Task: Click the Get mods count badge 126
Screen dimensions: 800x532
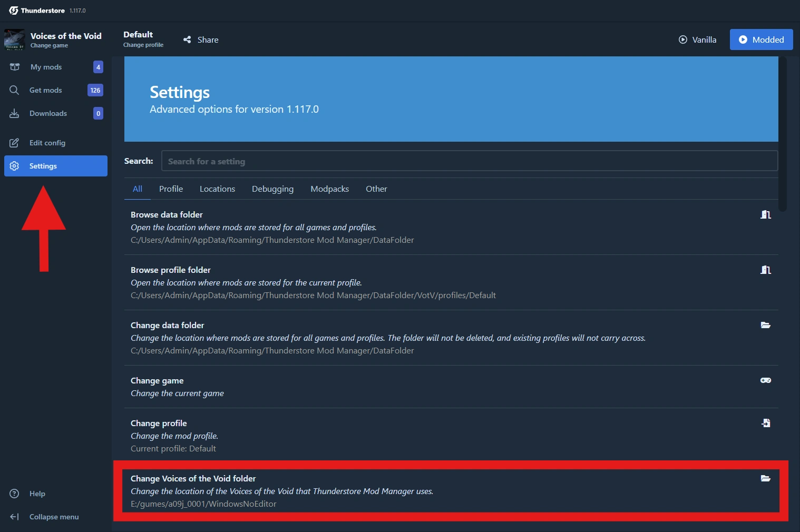Action: [95, 90]
